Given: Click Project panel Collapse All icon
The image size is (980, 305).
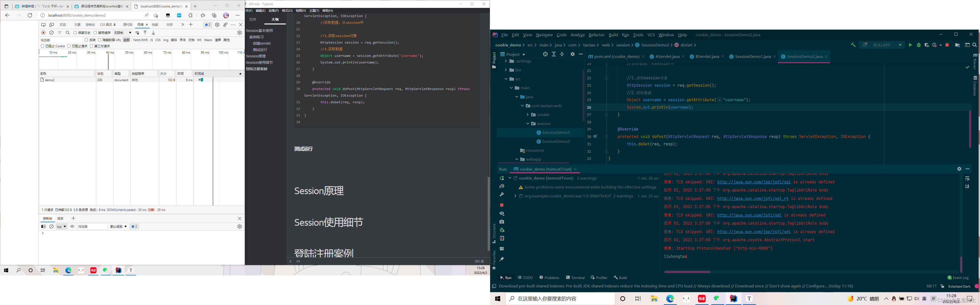Looking at the screenshot, I should pyautogui.click(x=562, y=54).
